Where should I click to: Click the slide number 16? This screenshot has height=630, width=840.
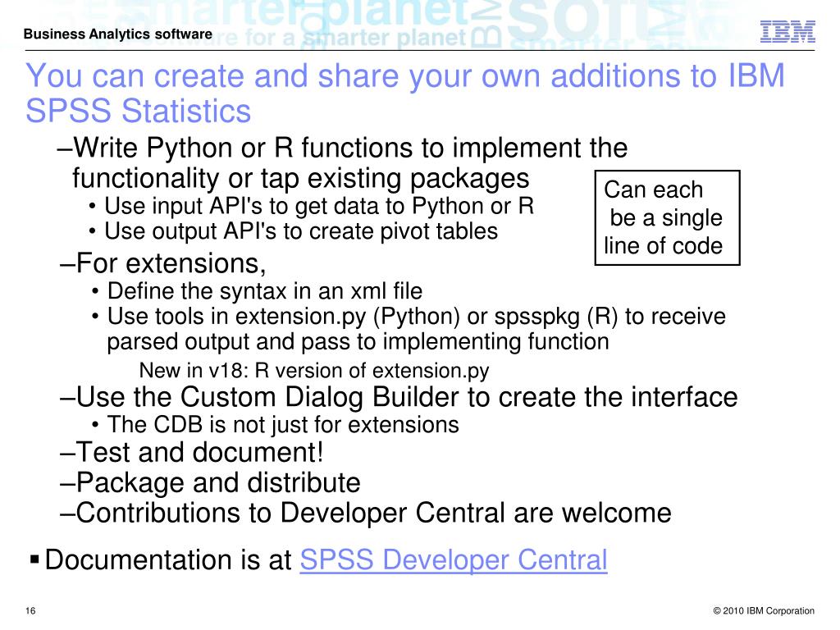point(30,610)
